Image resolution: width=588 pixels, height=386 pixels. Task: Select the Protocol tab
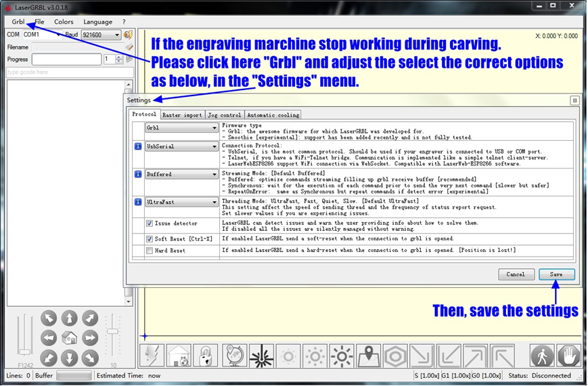pos(144,114)
